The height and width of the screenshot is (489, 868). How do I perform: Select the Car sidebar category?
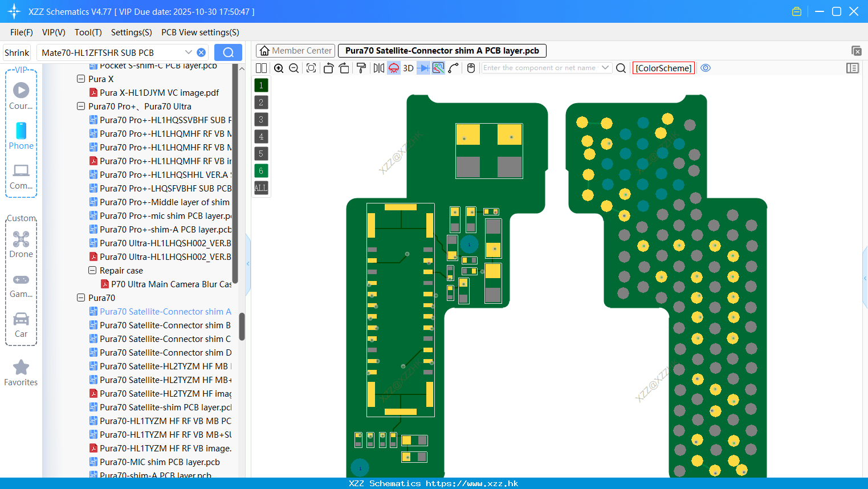[21, 324]
